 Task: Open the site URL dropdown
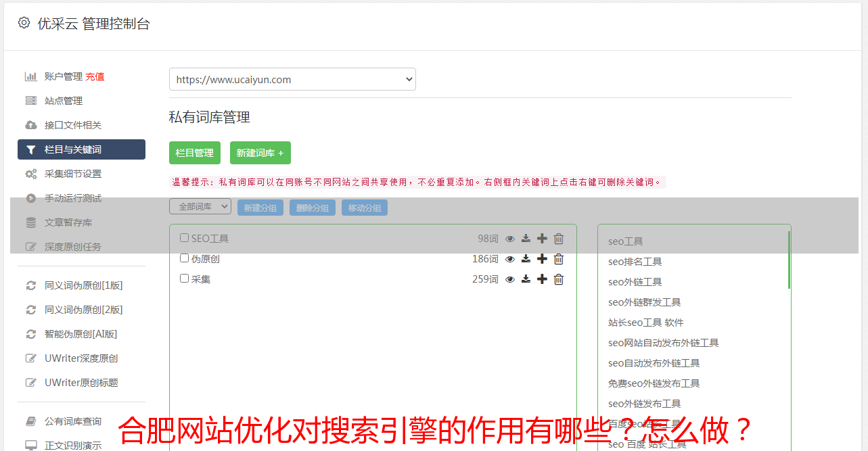pyautogui.click(x=292, y=79)
